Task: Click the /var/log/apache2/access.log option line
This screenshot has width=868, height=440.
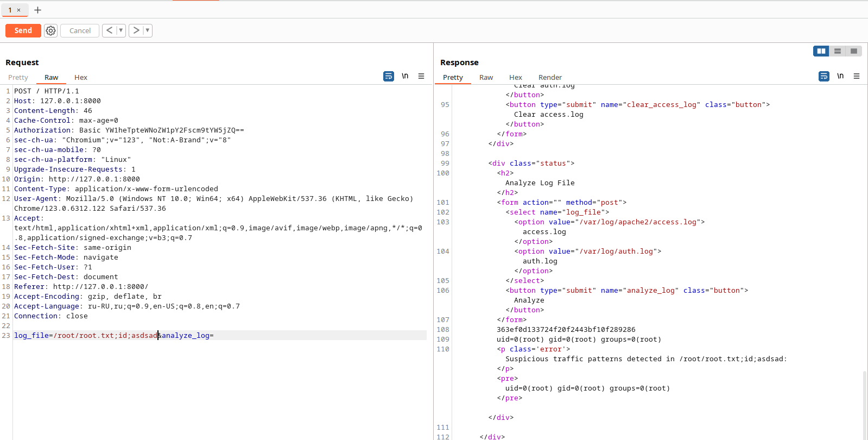Action: [610, 222]
